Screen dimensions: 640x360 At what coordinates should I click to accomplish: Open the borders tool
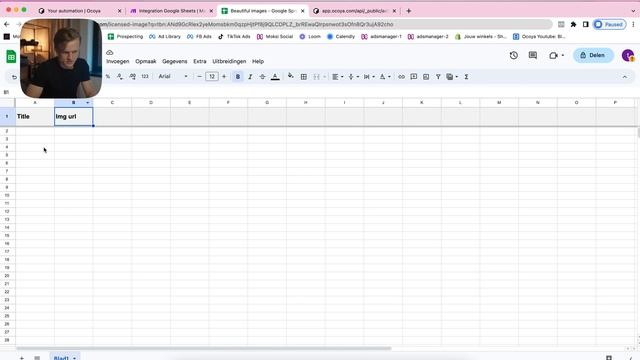pyautogui.click(x=304, y=77)
